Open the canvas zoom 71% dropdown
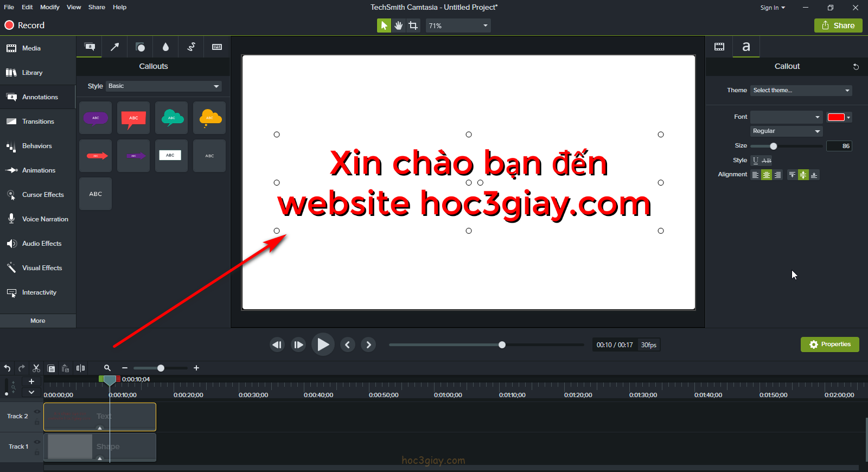The width and height of the screenshot is (868, 472). pyautogui.click(x=458, y=25)
